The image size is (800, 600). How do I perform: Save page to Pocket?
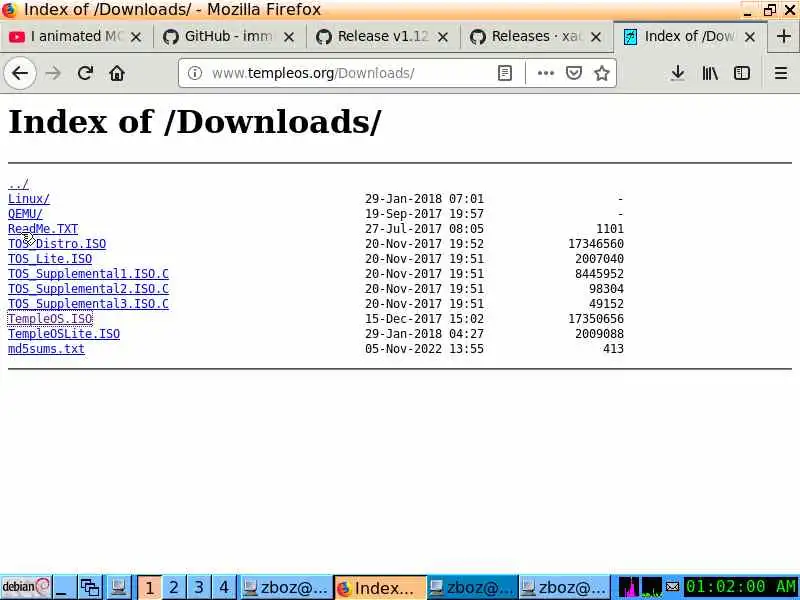click(x=574, y=73)
